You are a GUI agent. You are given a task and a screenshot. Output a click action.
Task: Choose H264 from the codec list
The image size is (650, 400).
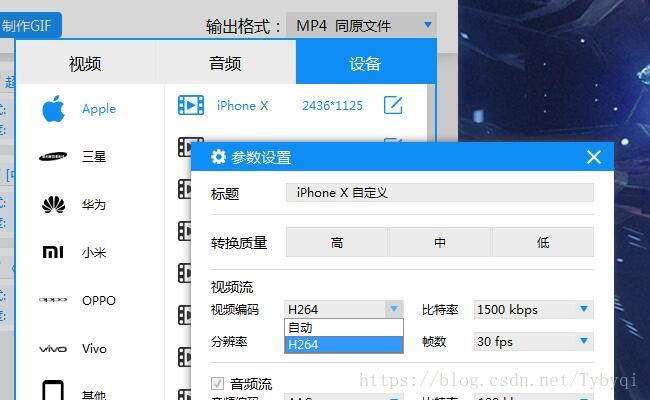344,344
